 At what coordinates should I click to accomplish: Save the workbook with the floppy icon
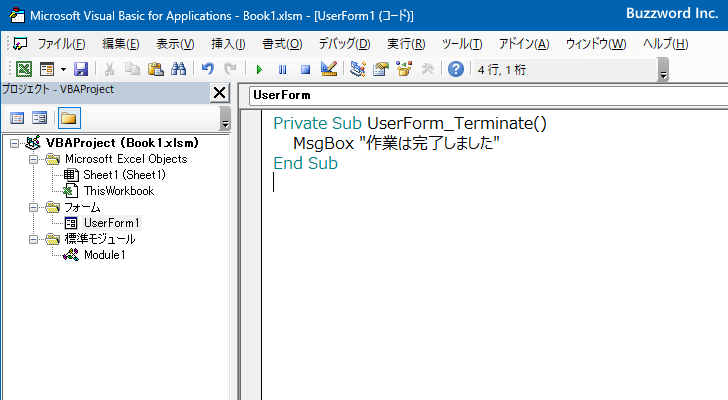(81, 70)
